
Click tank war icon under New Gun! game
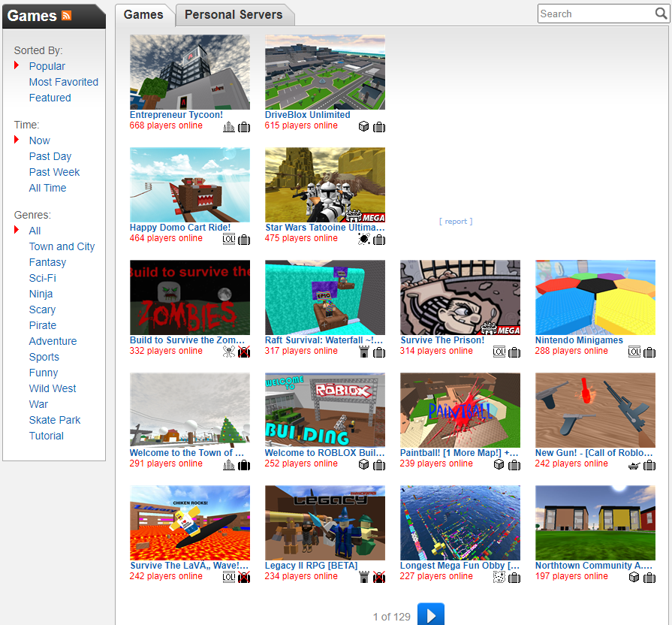click(634, 466)
